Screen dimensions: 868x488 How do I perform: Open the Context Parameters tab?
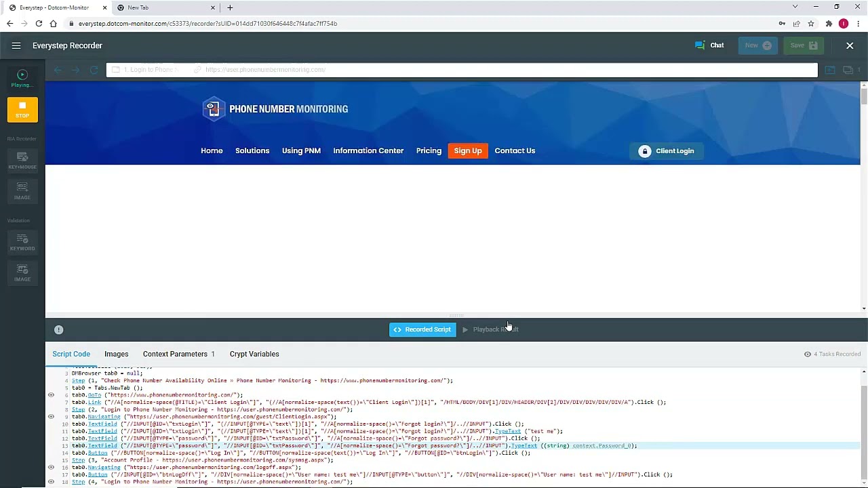pyautogui.click(x=178, y=354)
